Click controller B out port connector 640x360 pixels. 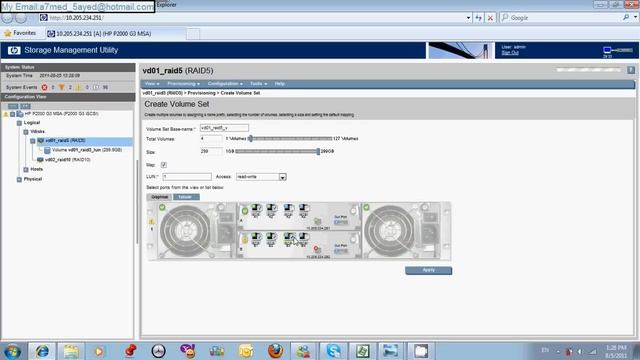(341, 251)
